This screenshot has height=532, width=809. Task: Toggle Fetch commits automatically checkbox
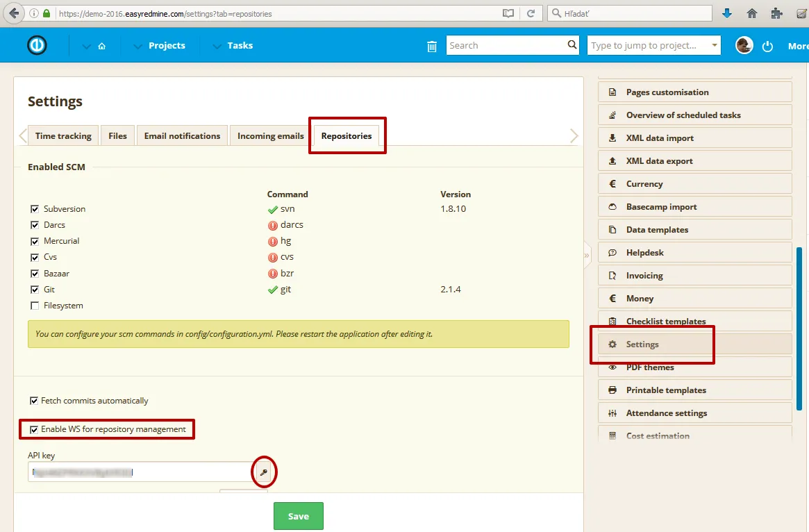[34, 401]
